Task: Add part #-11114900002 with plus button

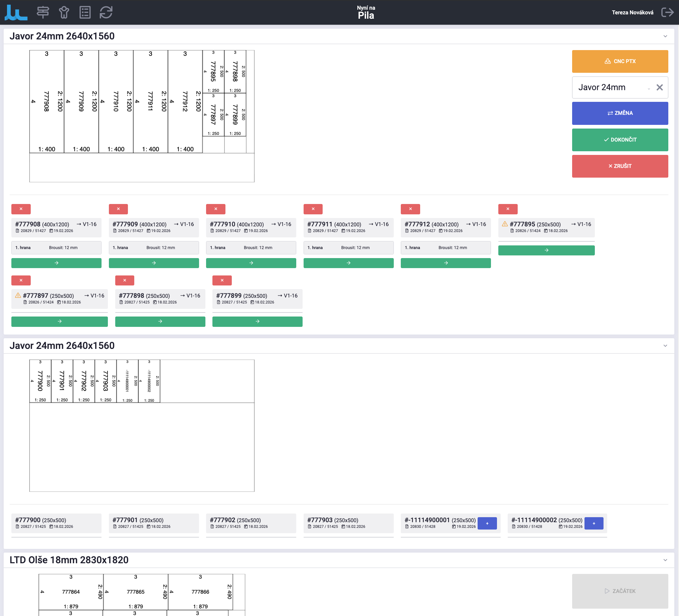Action: (594, 524)
